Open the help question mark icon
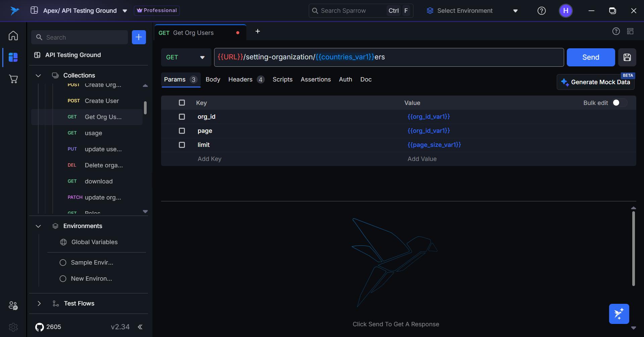 pyautogui.click(x=541, y=11)
